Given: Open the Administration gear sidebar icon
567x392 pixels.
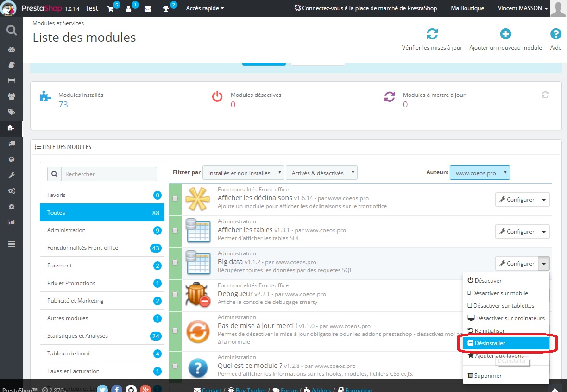Looking at the screenshot, I should [x=12, y=207].
